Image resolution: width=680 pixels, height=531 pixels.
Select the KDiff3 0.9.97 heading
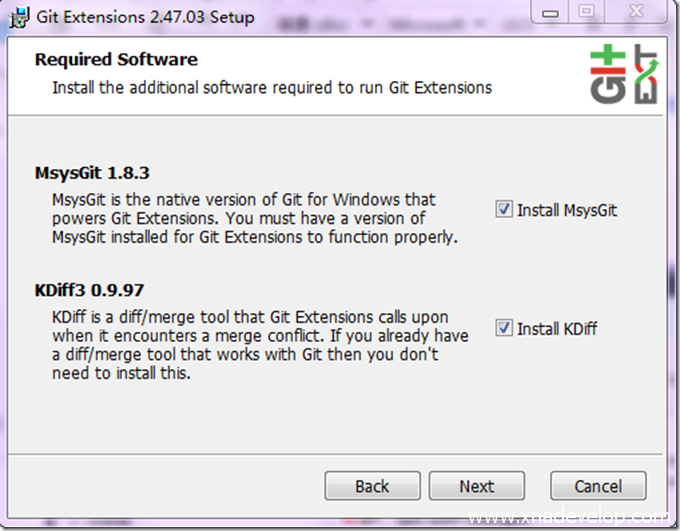pyautogui.click(x=89, y=291)
